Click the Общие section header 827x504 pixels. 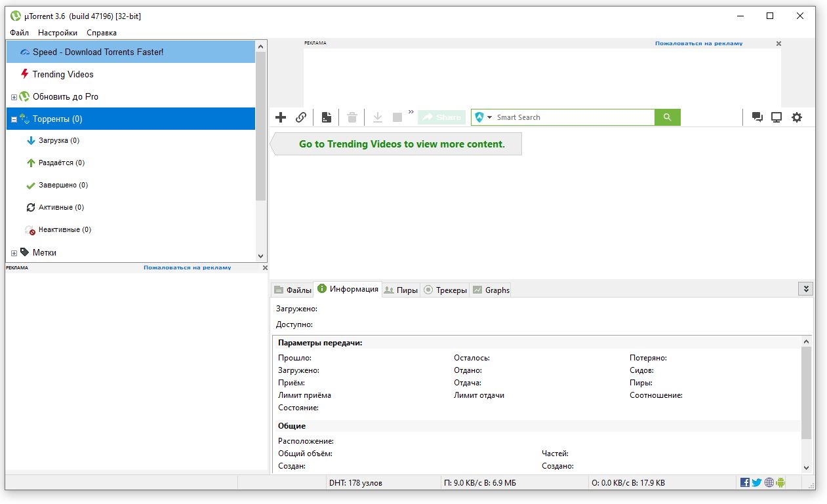pos(292,426)
